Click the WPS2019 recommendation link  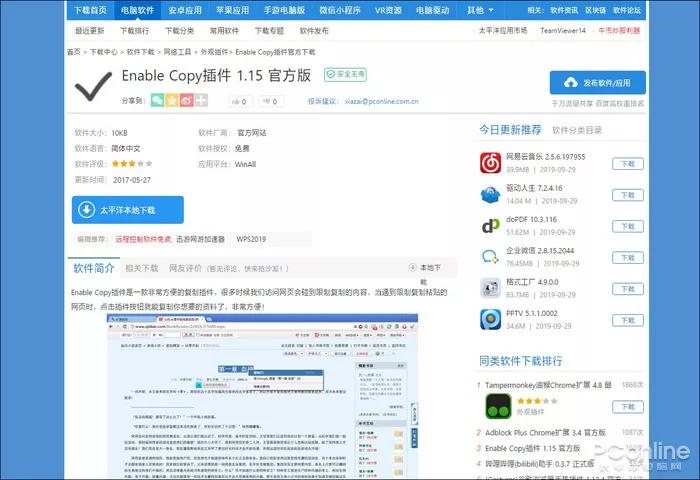coord(251,239)
